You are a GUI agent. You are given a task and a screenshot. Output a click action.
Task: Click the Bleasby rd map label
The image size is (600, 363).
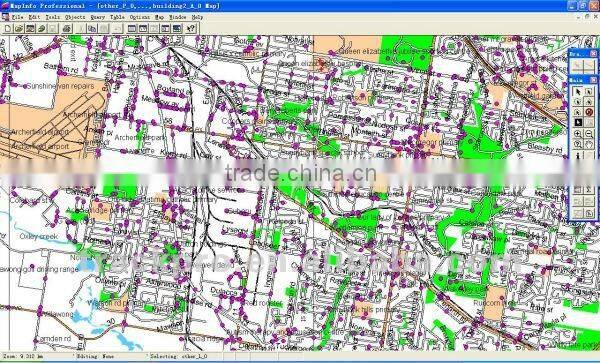coord(545,147)
